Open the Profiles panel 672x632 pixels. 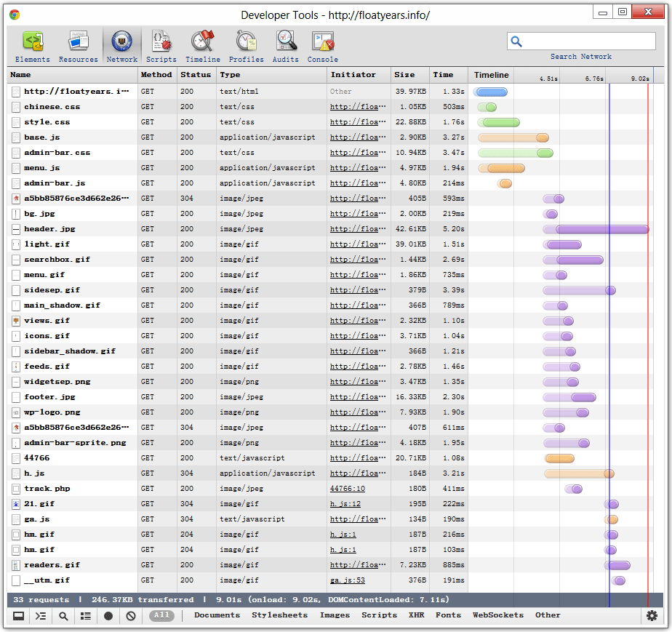click(247, 47)
